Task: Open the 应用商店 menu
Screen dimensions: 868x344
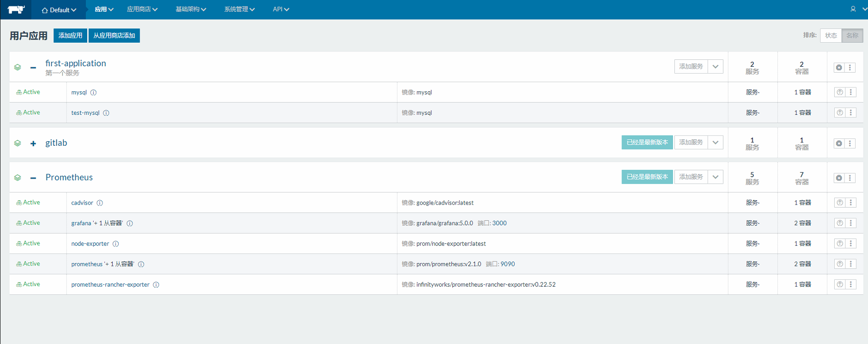Action: click(x=142, y=9)
